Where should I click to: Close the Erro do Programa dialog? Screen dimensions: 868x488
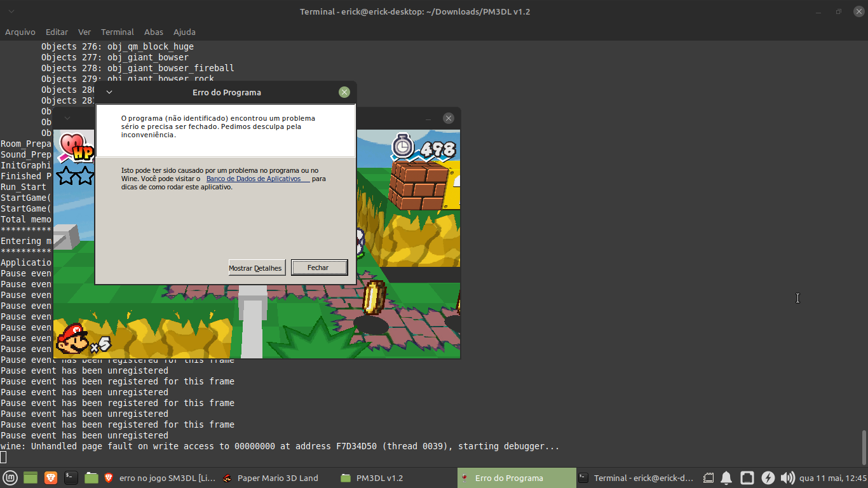(344, 92)
